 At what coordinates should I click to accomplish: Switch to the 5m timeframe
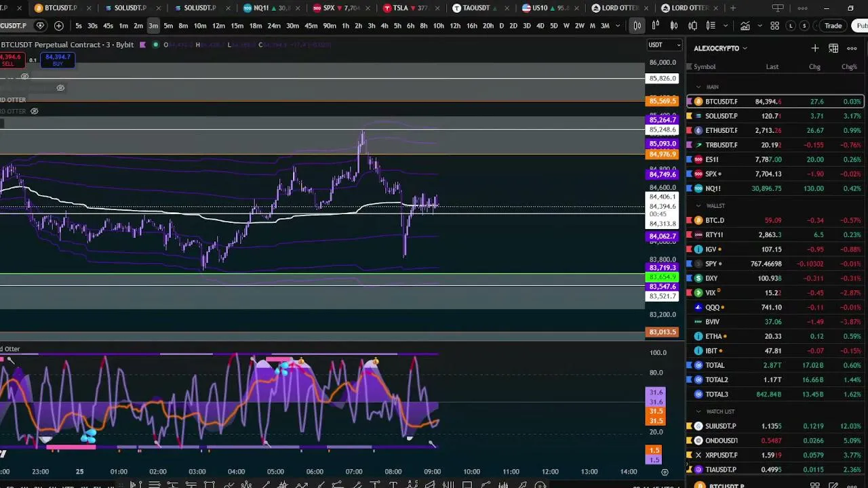click(168, 26)
